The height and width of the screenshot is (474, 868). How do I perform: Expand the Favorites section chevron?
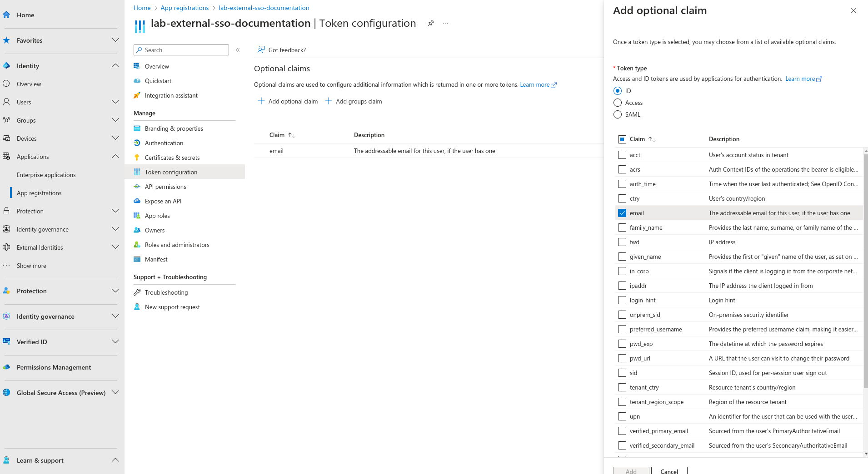[115, 40]
